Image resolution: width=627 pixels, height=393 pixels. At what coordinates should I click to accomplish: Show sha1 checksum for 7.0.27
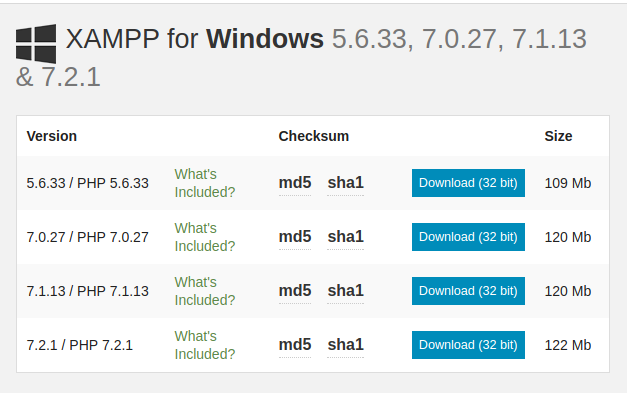(x=345, y=237)
